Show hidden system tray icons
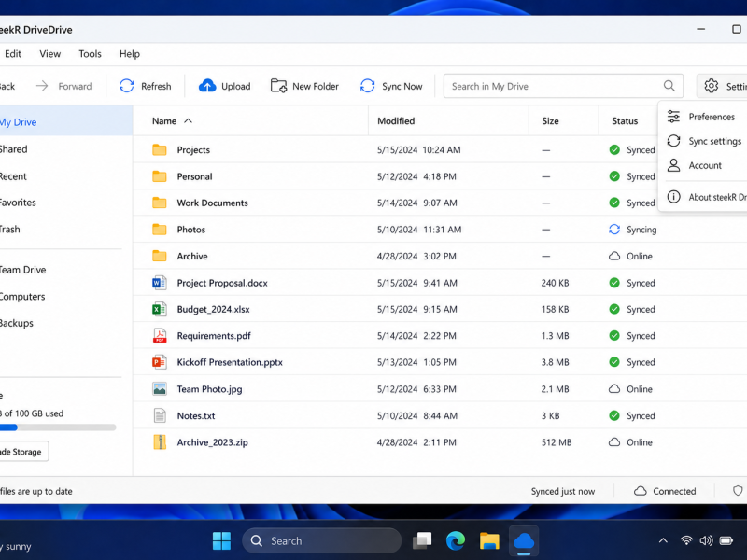 click(663, 540)
